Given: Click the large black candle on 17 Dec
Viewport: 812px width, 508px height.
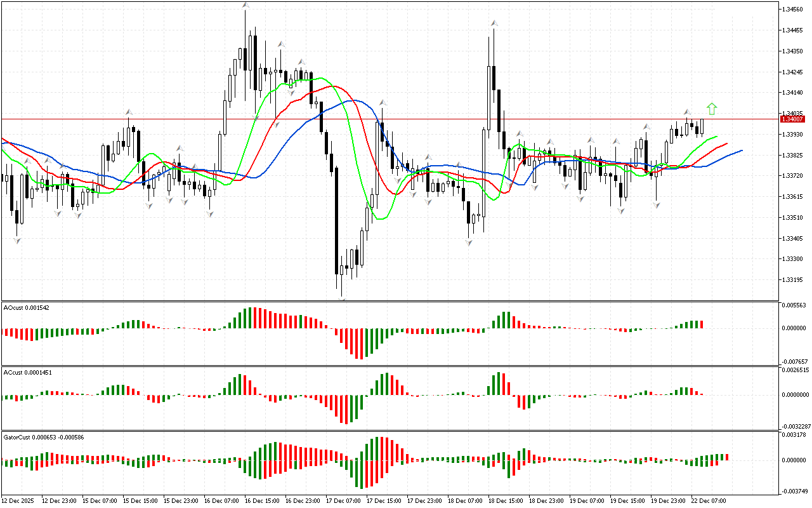Looking at the screenshot, I should [x=337, y=221].
